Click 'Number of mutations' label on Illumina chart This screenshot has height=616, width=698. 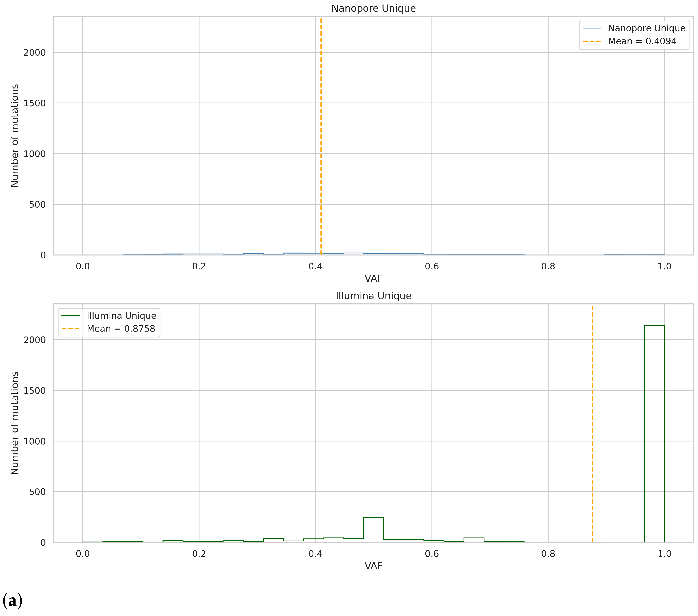[15, 423]
